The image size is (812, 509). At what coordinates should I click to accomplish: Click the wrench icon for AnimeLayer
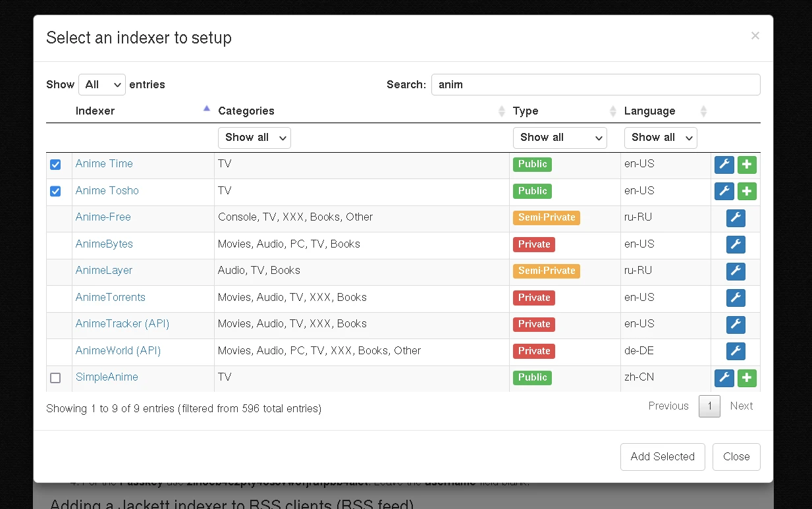[x=736, y=271]
